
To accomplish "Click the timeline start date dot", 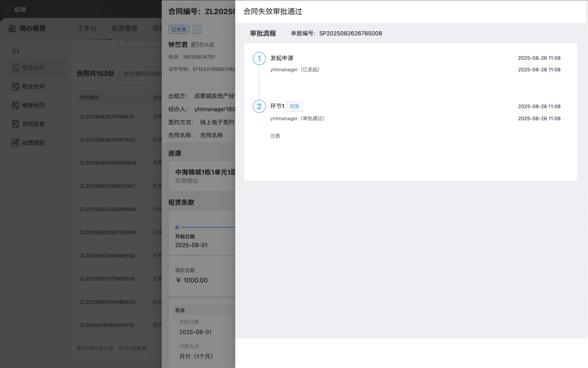I will [x=177, y=227].
